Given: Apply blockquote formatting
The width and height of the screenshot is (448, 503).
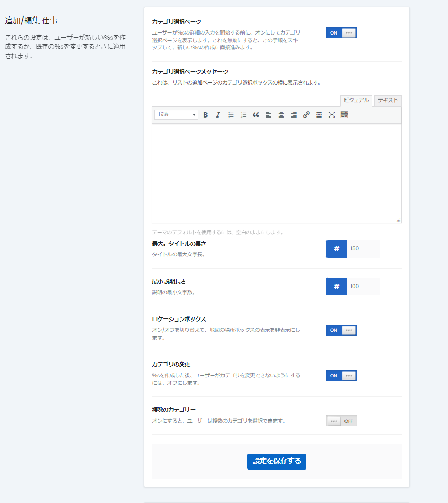Looking at the screenshot, I should point(256,115).
